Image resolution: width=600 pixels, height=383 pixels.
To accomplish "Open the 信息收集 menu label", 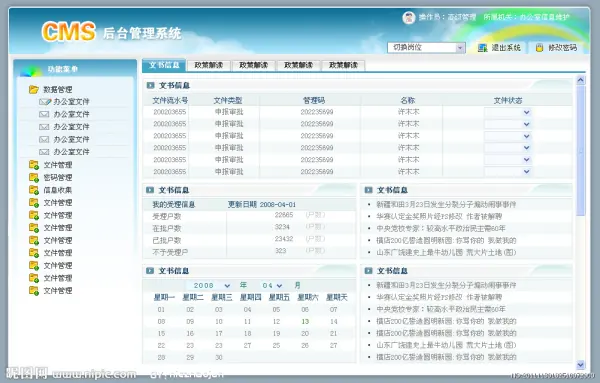I will (58, 190).
